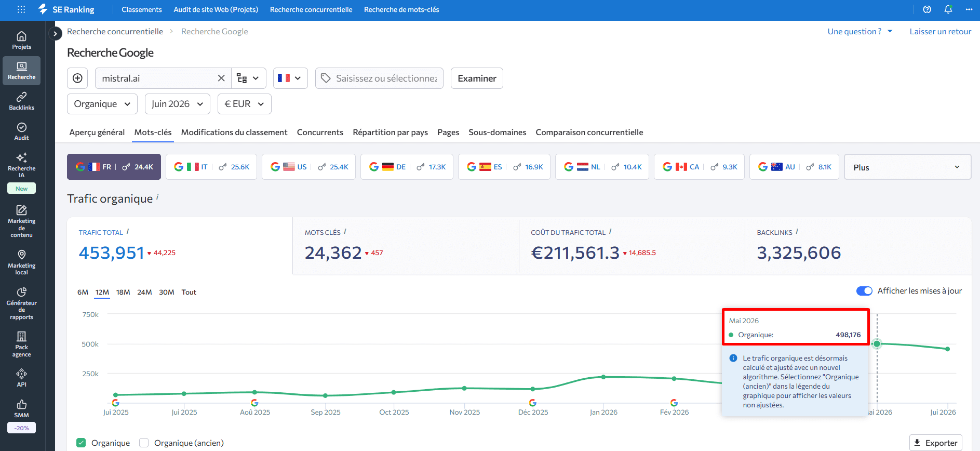Image resolution: width=980 pixels, height=451 pixels.
Task: Click the Examiner button
Action: pos(477,78)
